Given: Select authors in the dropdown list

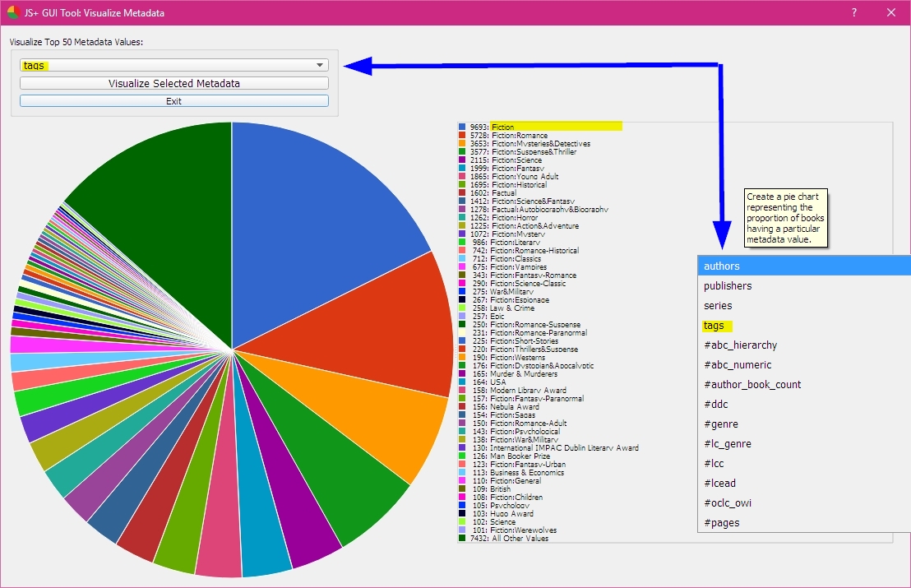Looking at the screenshot, I should [804, 266].
